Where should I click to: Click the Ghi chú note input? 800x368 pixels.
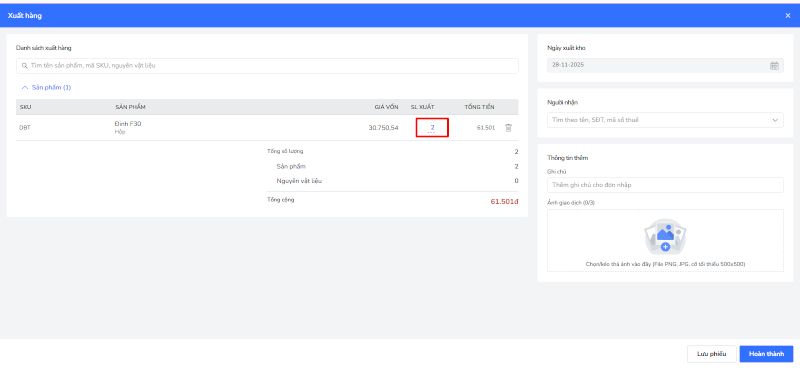665,185
